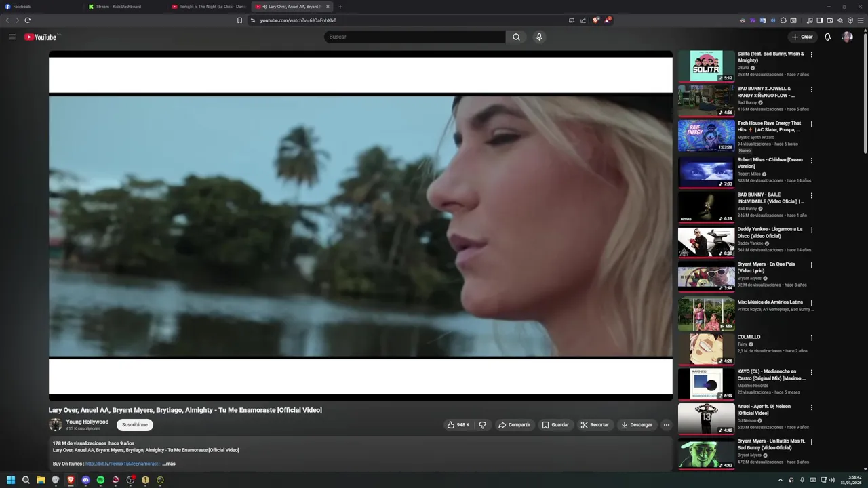Screen dimensions: 868x488
Task: Open a new browser tab
Action: click(340, 7)
